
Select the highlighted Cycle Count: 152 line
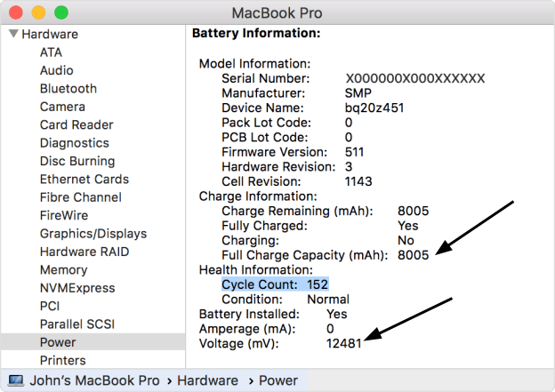tap(275, 284)
